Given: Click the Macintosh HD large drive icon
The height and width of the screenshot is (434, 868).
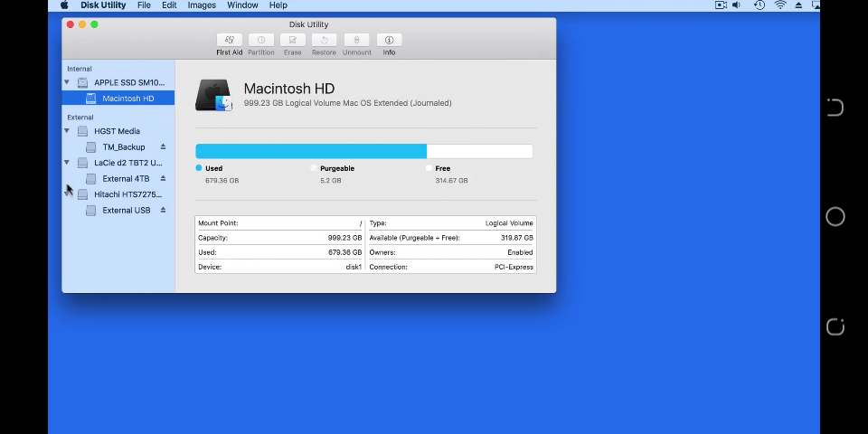Looking at the screenshot, I should click(213, 95).
